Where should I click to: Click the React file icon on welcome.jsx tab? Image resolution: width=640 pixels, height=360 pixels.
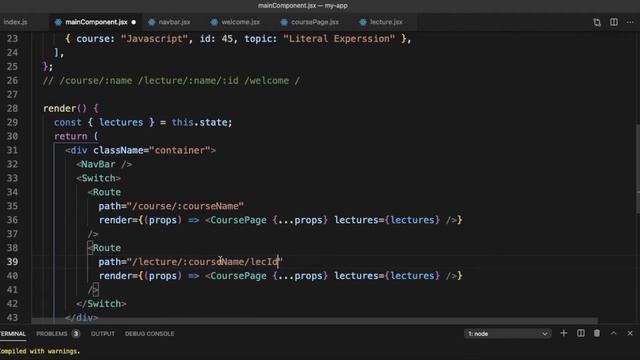214,22
